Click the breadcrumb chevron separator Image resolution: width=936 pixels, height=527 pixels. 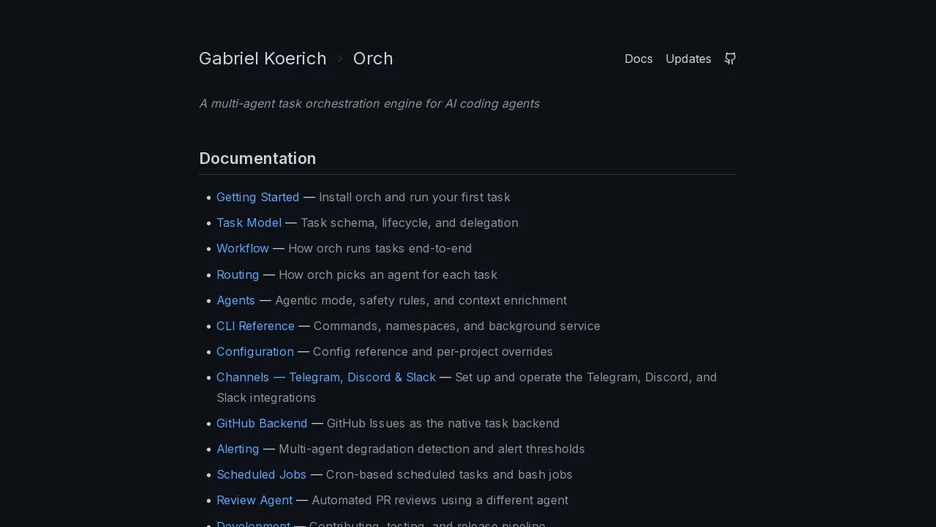[340, 58]
